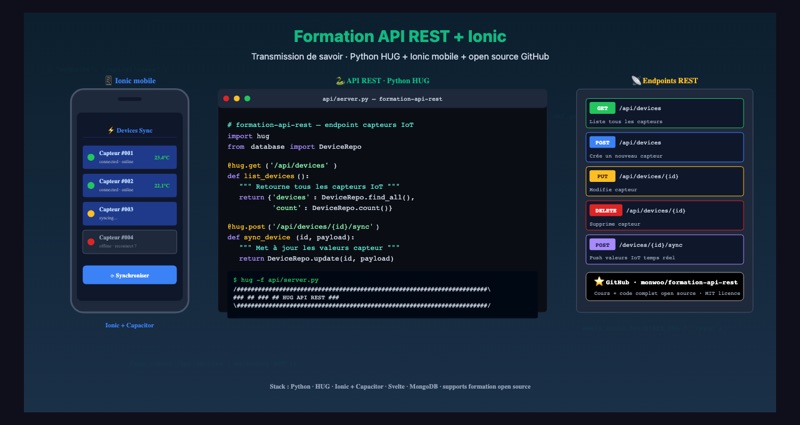Image resolution: width=800 pixels, height=425 pixels.
Task: Open the GitHub monwoo/formation-api-rest card
Action: (x=664, y=287)
